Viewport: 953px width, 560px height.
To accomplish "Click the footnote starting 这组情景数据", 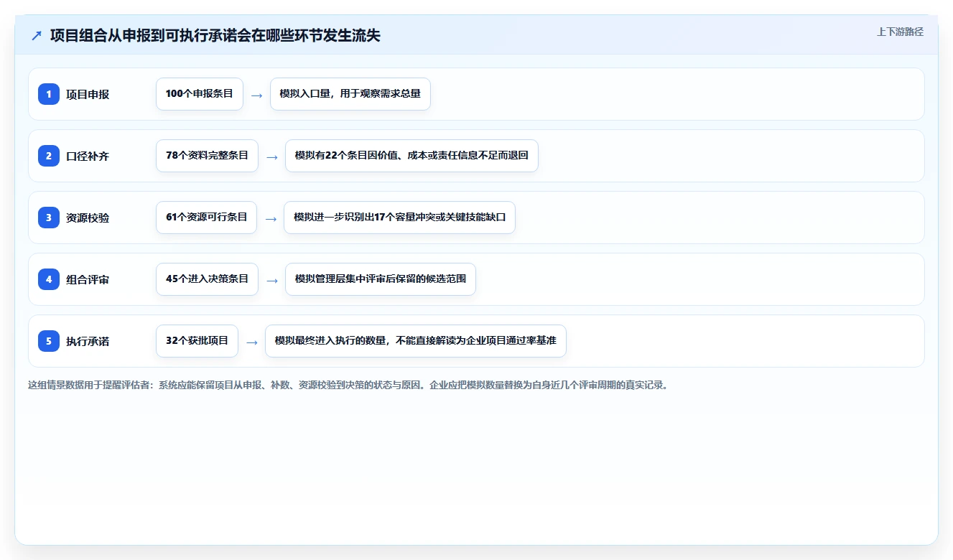I will 348,385.
